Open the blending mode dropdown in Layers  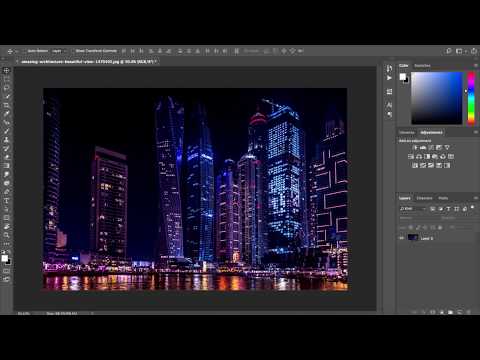418,218
